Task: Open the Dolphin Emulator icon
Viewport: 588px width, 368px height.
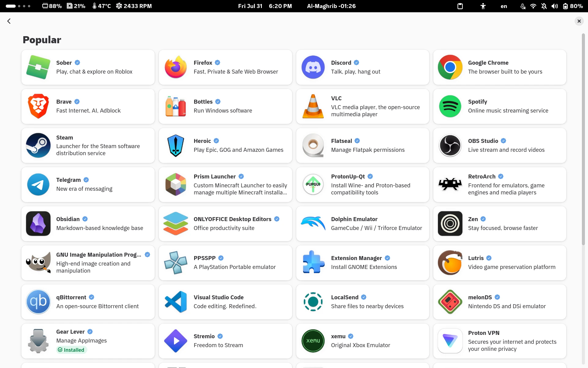Action: pyautogui.click(x=313, y=224)
